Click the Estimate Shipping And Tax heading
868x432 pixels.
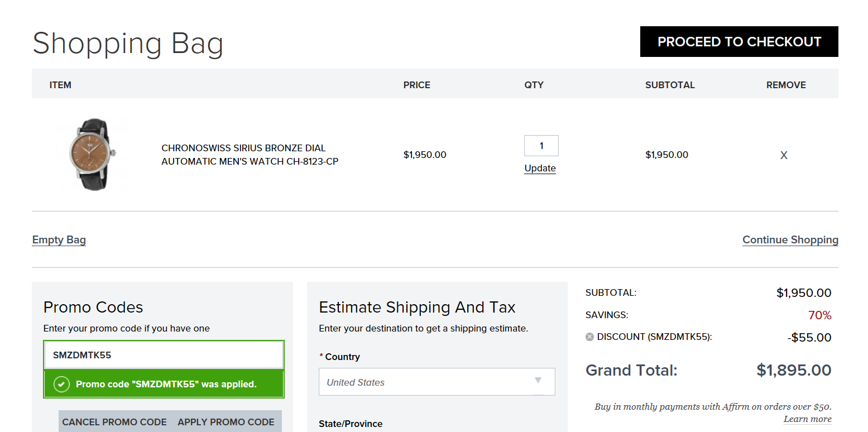[x=417, y=307]
